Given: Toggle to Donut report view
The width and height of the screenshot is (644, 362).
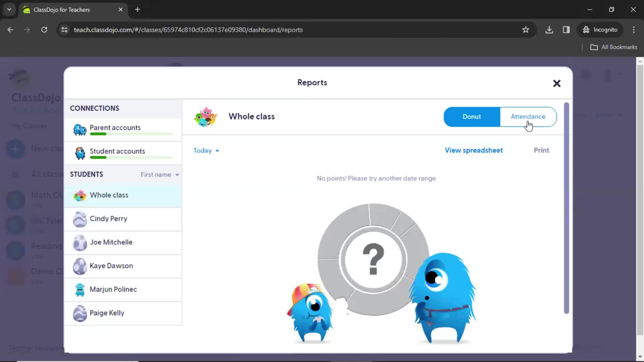Looking at the screenshot, I should click(472, 116).
